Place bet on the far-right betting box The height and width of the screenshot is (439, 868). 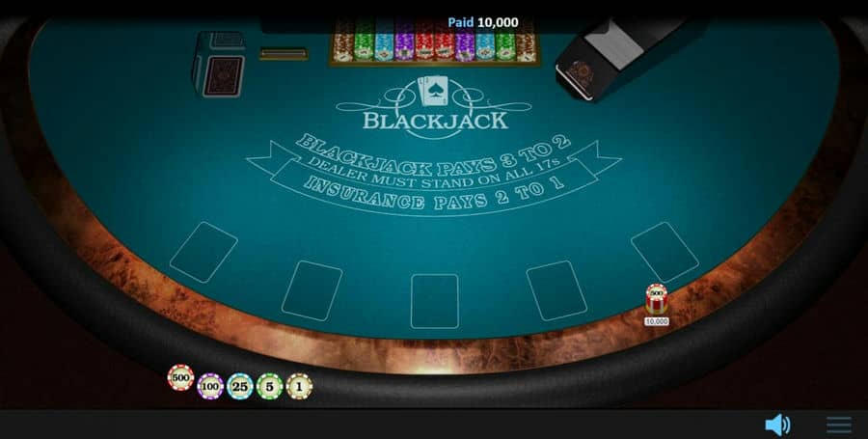665,252
